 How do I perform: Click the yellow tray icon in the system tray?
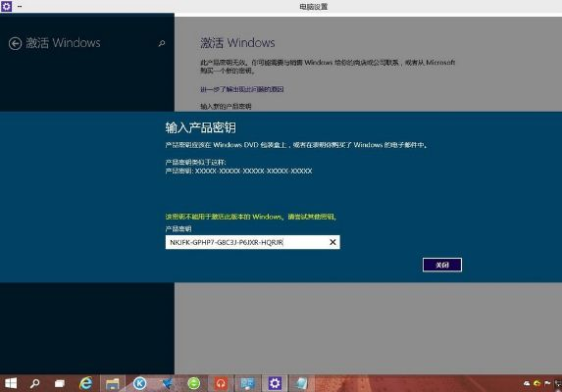pyautogui.click(x=536, y=383)
